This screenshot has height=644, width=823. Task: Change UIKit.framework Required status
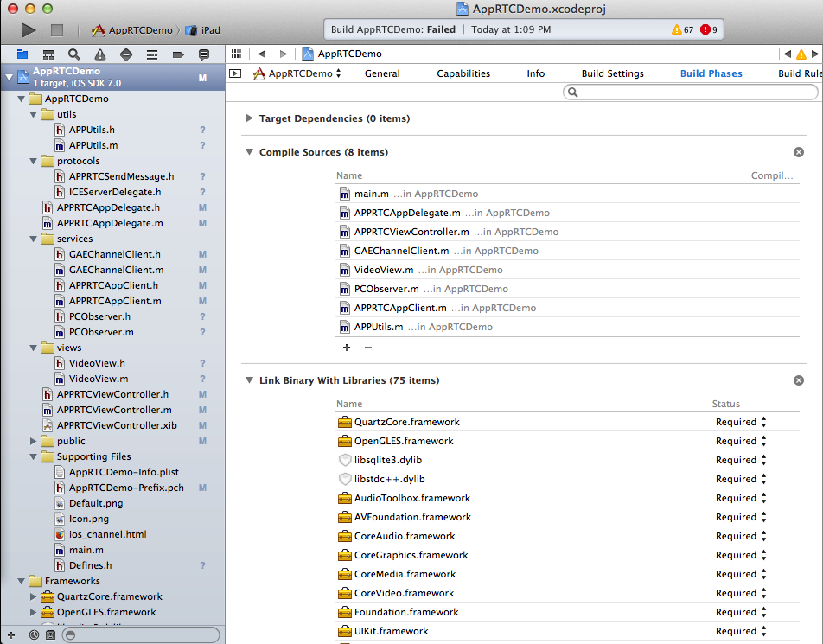(x=741, y=631)
